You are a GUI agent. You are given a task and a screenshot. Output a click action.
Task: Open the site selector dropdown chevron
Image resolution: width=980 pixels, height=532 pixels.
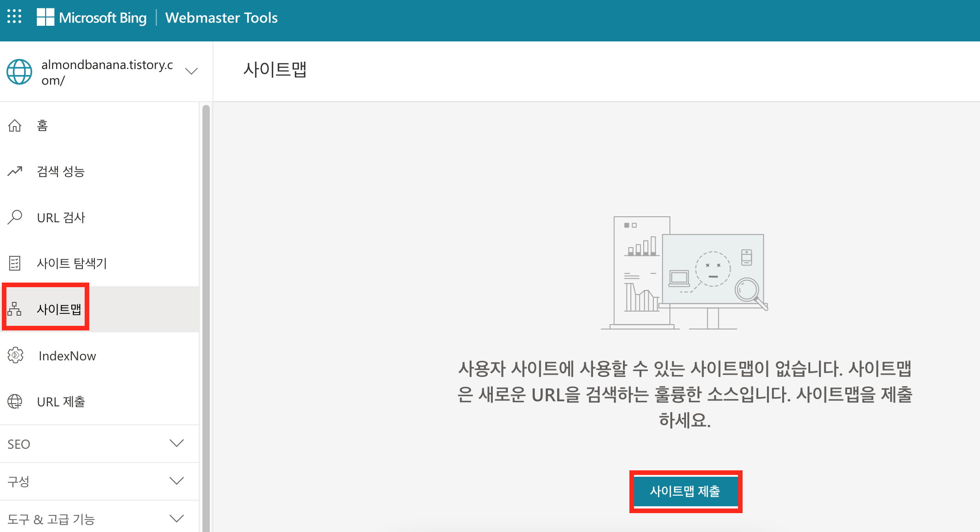191,71
